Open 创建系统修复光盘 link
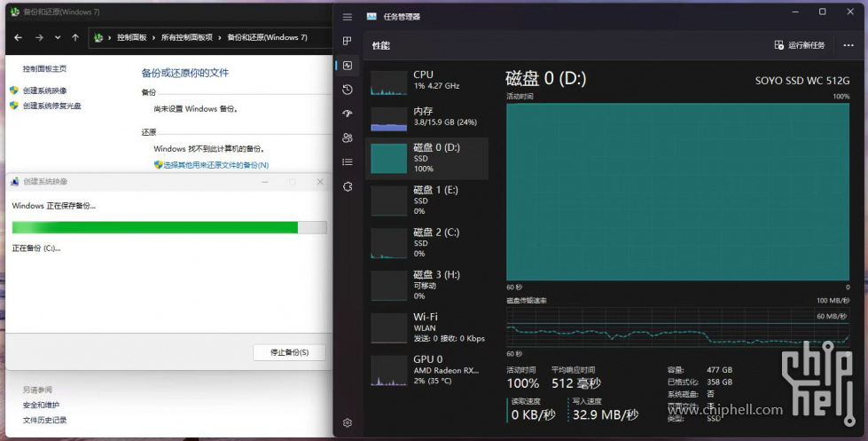This screenshot has width=868, height=441. (x=52, y=106)
